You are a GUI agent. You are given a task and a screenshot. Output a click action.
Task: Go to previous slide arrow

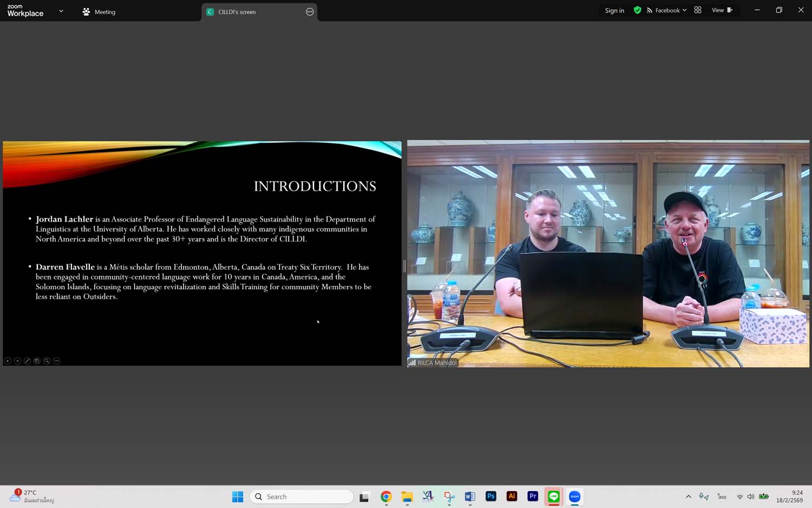[8, 361]
